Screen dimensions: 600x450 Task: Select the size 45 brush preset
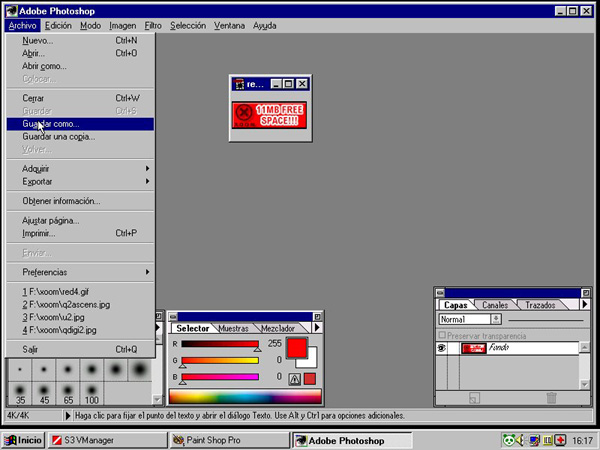[44, 393]
